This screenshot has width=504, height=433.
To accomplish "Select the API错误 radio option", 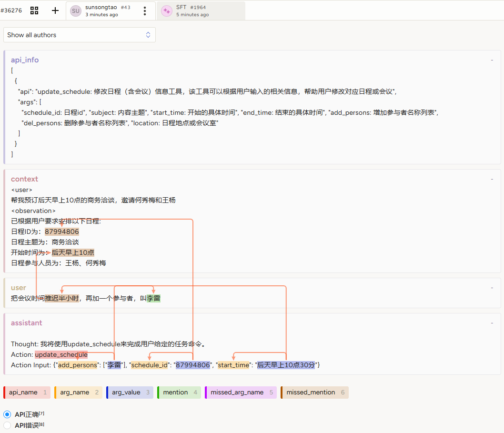I will 7,425.
